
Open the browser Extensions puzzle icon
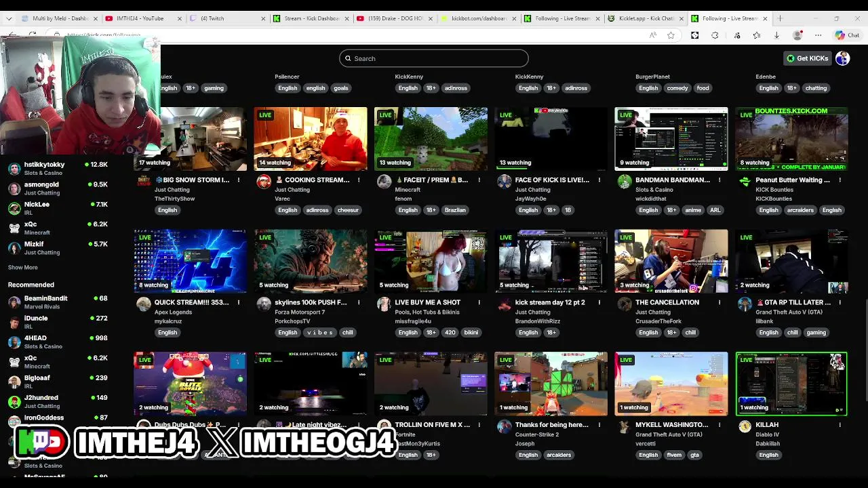pos(715,35)
